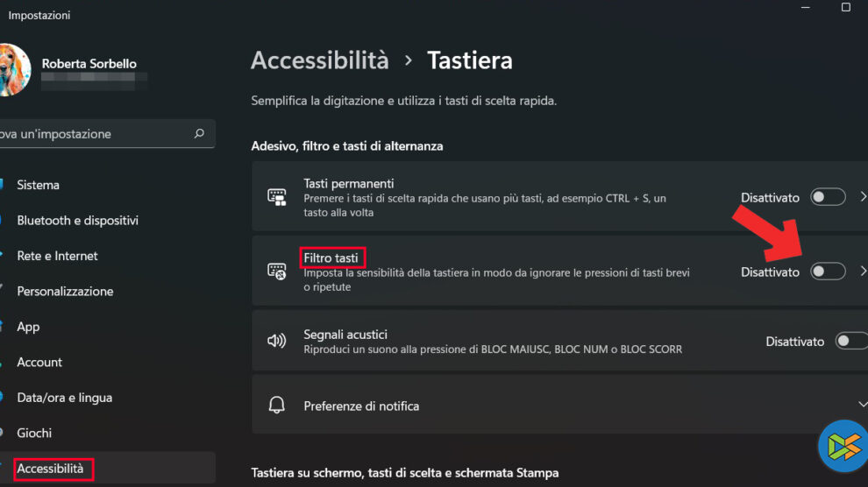The width and height of the screenshot is (868, 487).
Task: Enable the Tasti permanenti toggle
Action: (x=828, y=197)
